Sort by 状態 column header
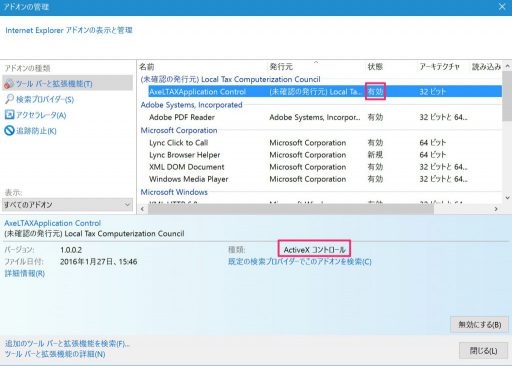 tap(375, 67)
